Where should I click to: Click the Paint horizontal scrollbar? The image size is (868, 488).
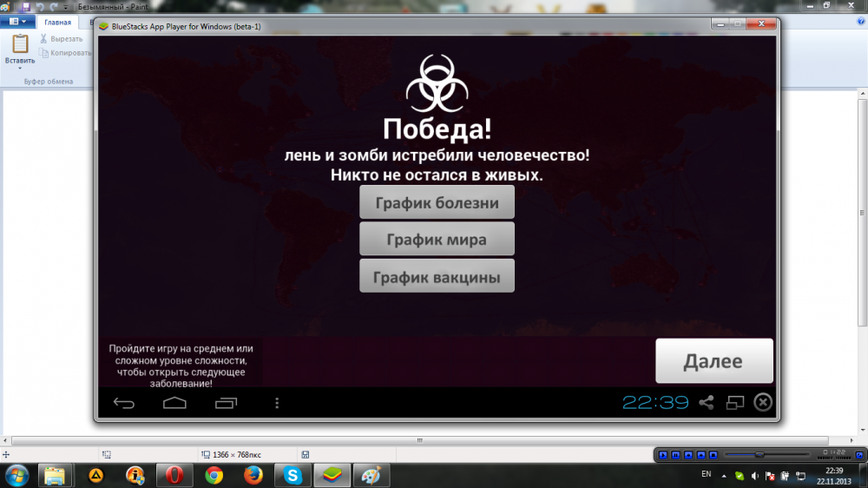point(420,440)
